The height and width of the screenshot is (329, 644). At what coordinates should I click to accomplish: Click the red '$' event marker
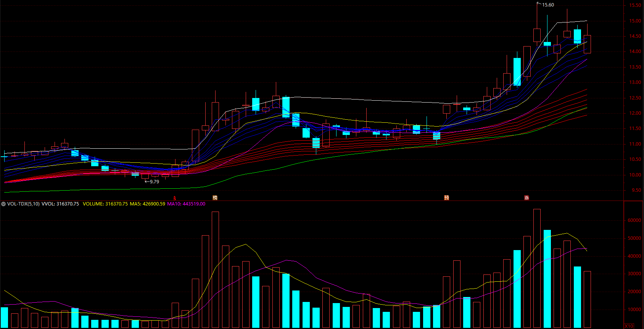(x=175, y=198)
